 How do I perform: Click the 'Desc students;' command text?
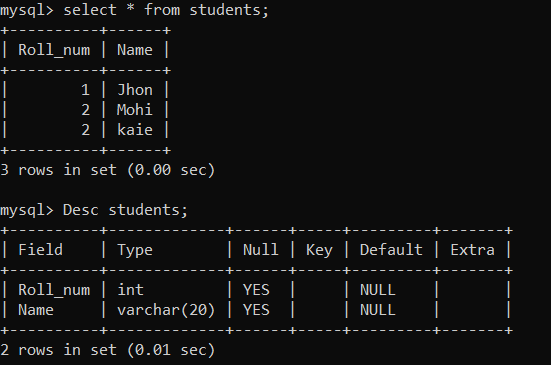(x=125, y=210)
